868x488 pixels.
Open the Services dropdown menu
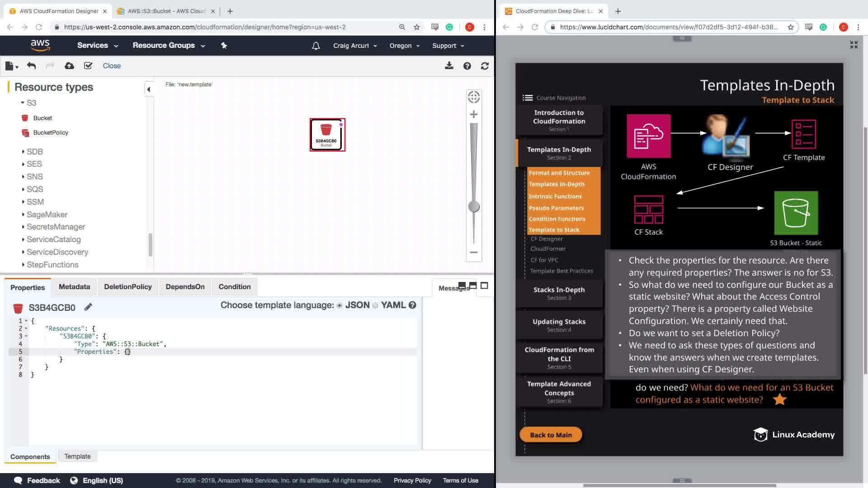point(97,46)
